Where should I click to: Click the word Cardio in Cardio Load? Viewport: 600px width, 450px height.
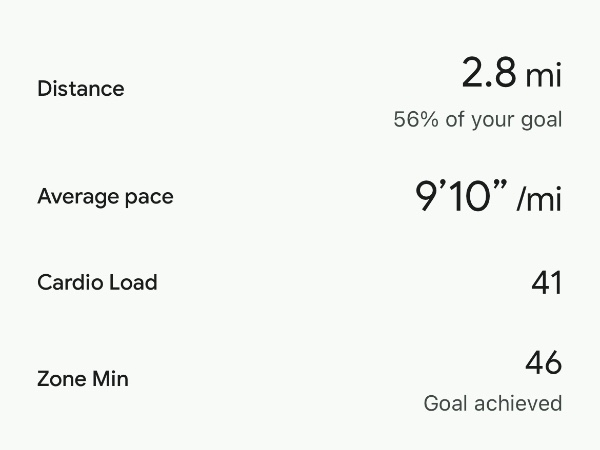(x=67, y=282)
